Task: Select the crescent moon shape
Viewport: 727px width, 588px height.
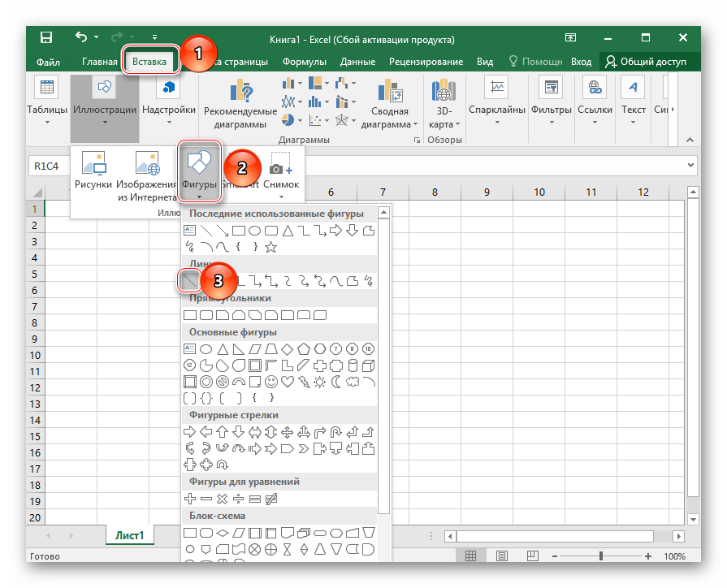Action: click(336, 382)
